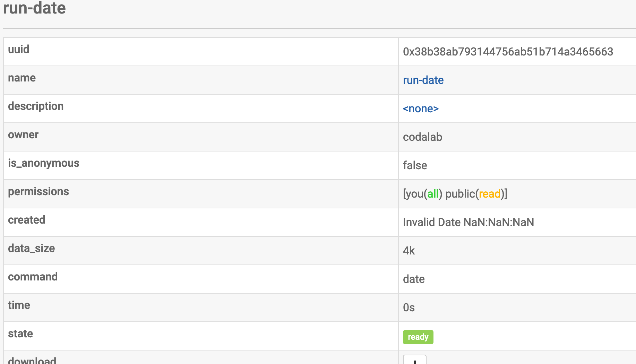This screenshot has width=636, height=364.
Task: Click the owner value codalab
Action: pyautogui.click(x=422, y=137)
